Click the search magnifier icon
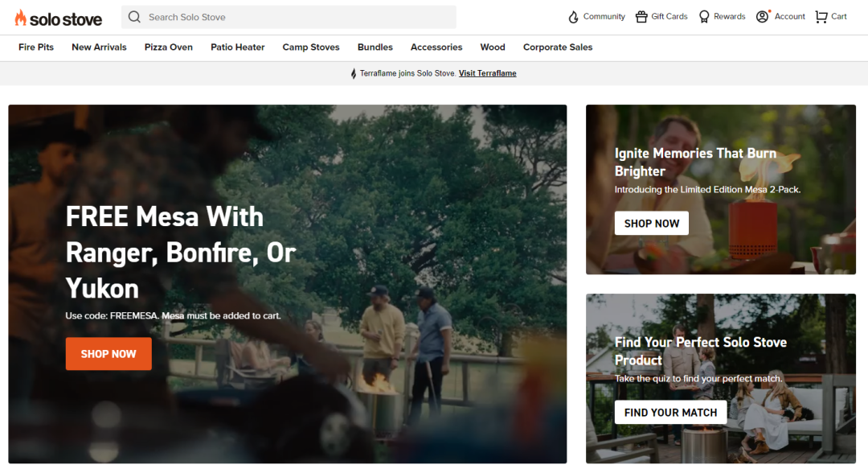This screenshot has height=469, width=868. point(134,17)
